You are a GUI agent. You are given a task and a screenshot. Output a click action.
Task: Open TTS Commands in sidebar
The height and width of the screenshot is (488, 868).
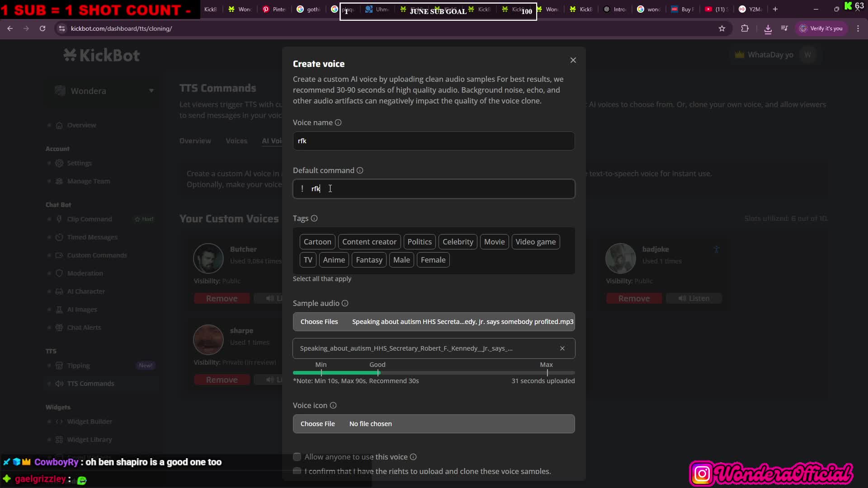(x=90, y=384)
